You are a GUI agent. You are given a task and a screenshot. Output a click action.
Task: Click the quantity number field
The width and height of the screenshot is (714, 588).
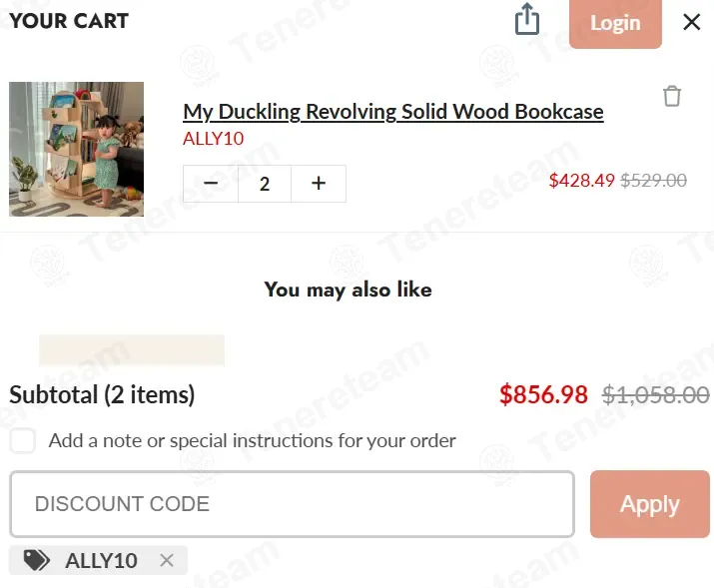point(265,184)
